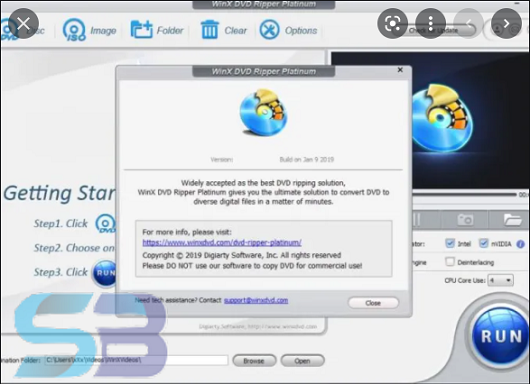Viewport: 530px width, 384px height.
Task: Open the output folder icon under preview
Action: click(x=512, y=220)
